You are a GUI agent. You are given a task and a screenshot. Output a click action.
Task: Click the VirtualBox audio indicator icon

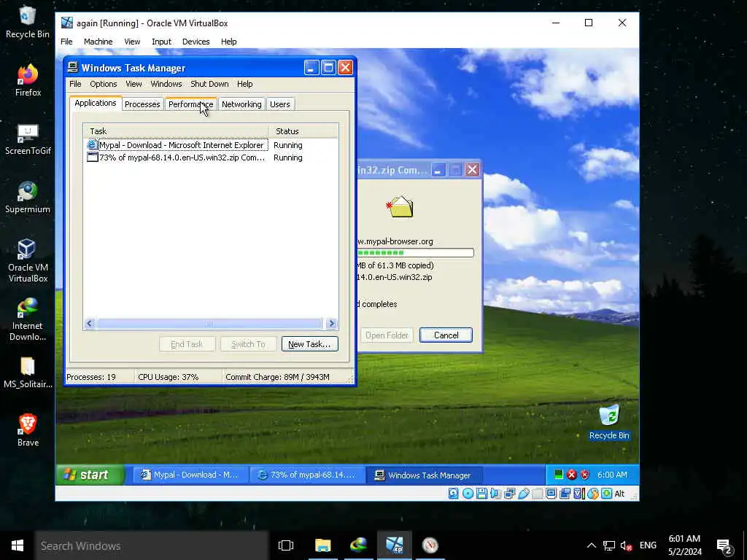pos(495,494)
